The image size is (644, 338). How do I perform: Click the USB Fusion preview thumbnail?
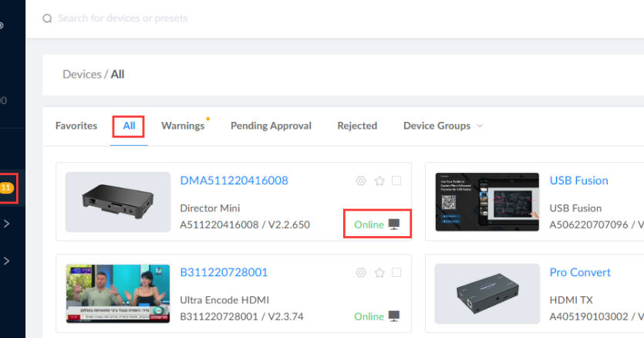pos(487,202)
